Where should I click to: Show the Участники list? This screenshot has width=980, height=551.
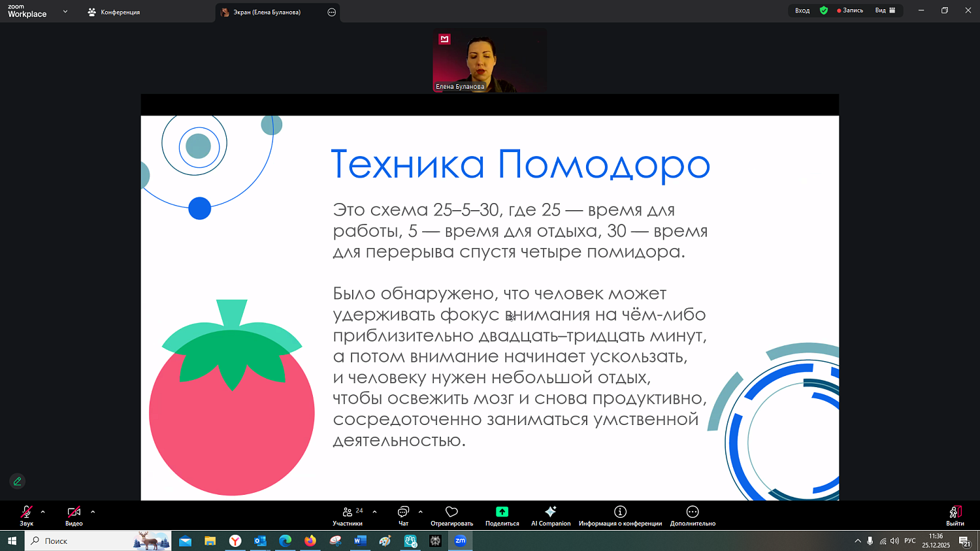click(x=347, y=516)
